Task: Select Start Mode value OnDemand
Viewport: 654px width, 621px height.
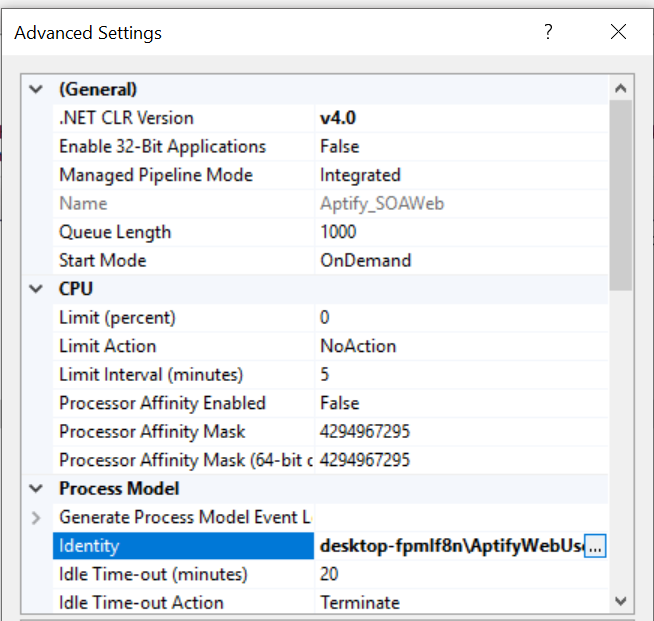Action: click(x=365, y=261)
